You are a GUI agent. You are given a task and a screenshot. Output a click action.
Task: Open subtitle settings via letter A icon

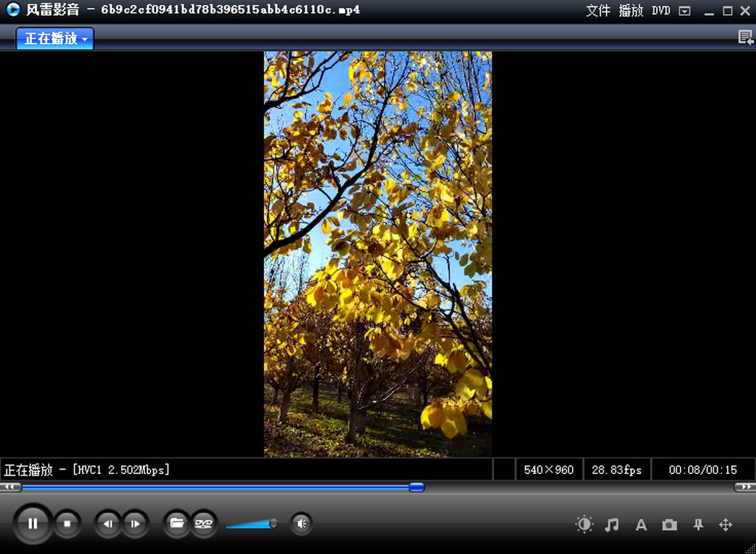point(641,524)
